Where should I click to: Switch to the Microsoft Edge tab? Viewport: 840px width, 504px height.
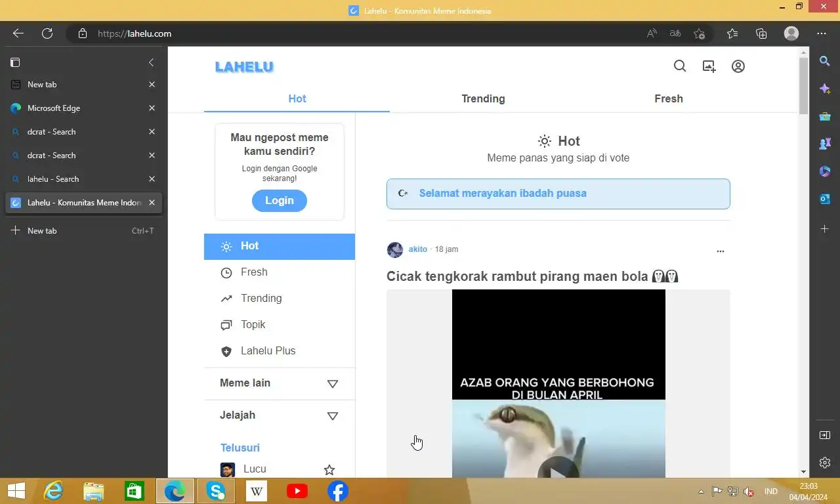[83, 108]
